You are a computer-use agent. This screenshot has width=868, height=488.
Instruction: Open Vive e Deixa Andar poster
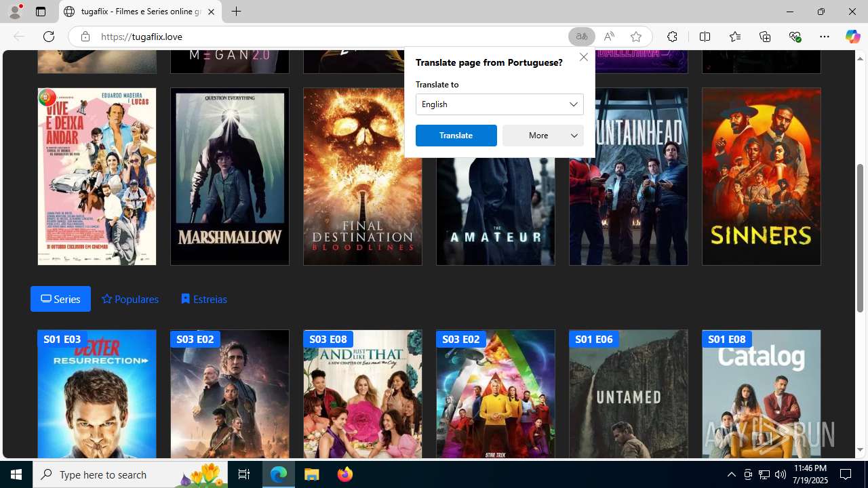[x=97, y=176]
